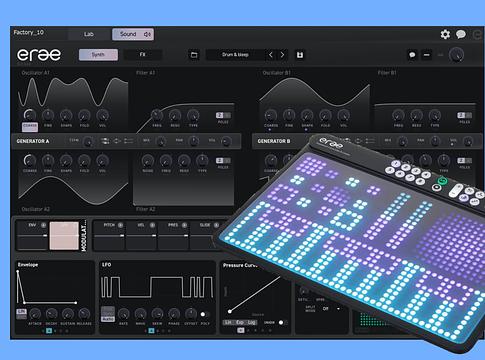
Task: Click Oscillator A1 Fine knob
Action: [48, 115]
